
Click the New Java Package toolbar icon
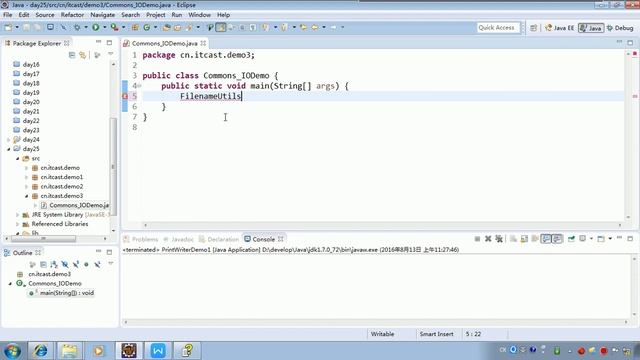click(135, 27)
